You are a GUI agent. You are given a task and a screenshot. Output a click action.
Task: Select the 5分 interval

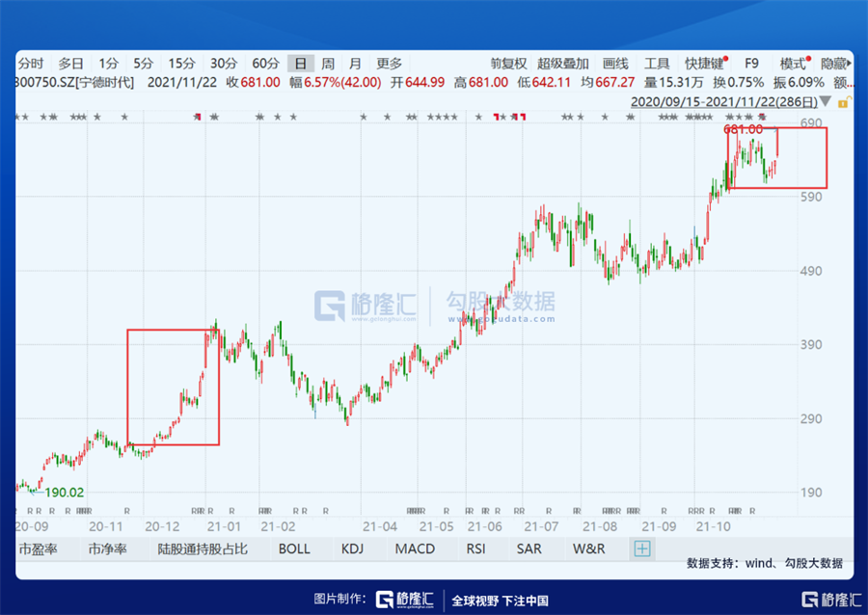[x=144, y=64]
